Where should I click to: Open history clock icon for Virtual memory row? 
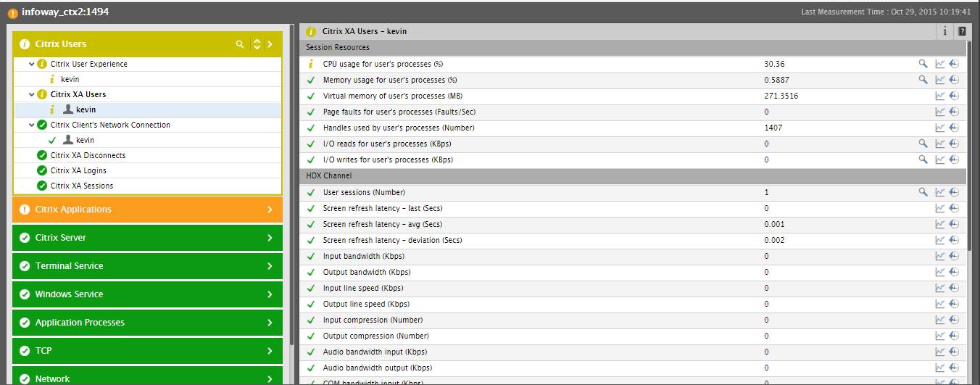(954, 96)
